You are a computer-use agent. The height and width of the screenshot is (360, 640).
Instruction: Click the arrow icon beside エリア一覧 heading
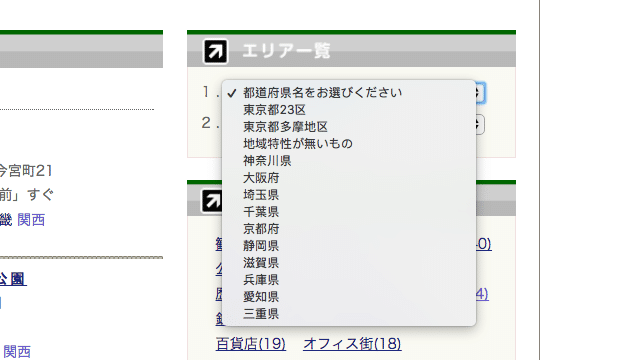tap(216, 51)
